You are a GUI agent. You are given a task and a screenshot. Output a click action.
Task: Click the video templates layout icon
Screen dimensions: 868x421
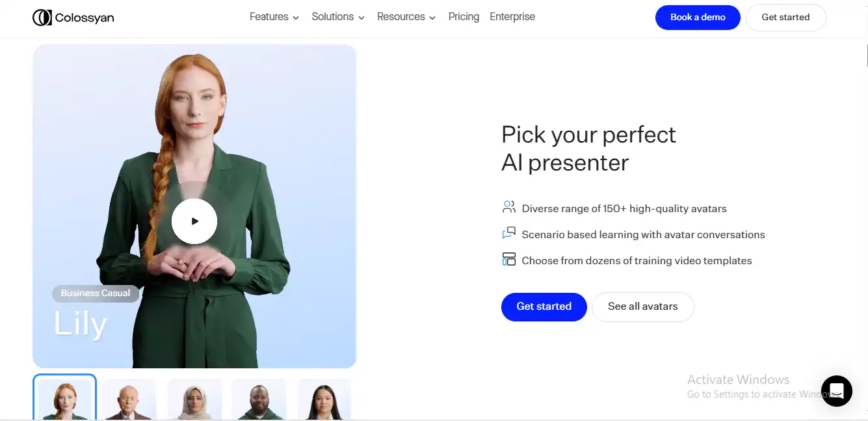click(508, 260)
